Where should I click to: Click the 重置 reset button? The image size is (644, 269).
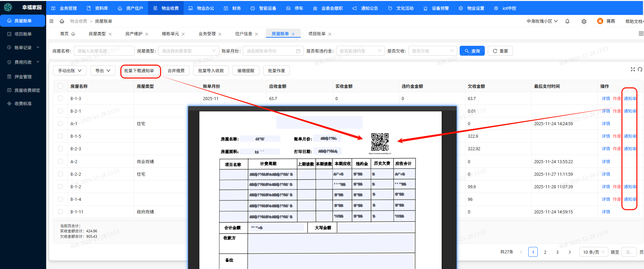(x=500, y=51)
